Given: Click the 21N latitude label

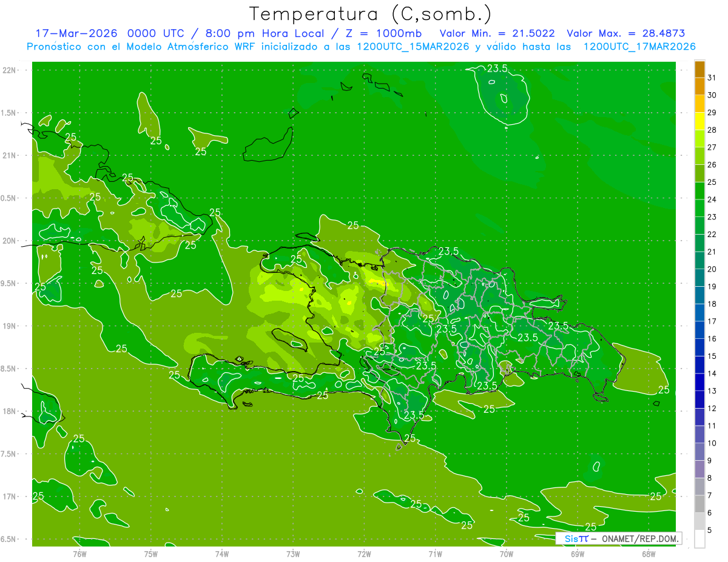Looking at the screenshot, I should point(8,156).
